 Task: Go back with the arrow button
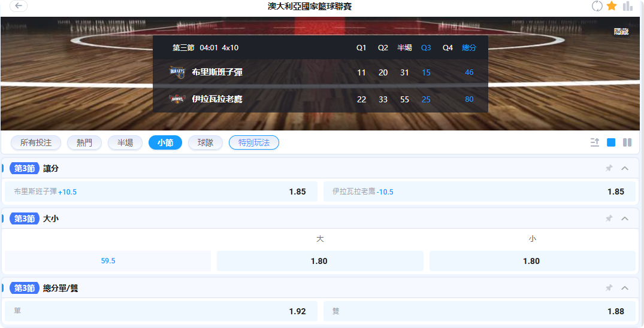pos(19,6)
